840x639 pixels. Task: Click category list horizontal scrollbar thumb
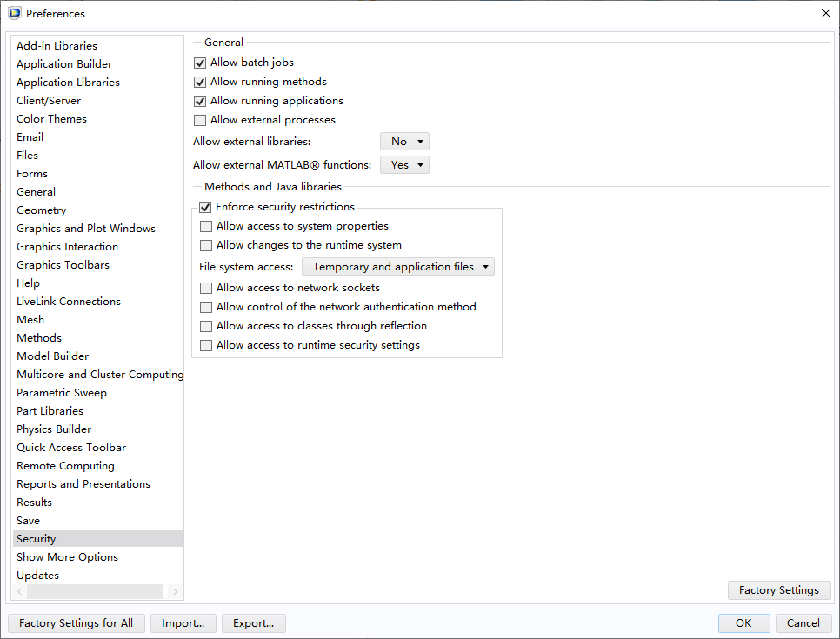point(95,591)
